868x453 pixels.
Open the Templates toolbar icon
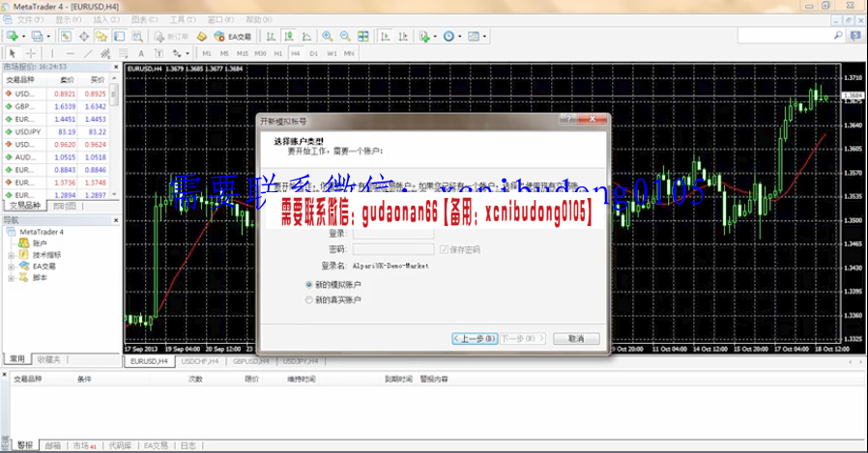pyautogui.click(x=474, y=37)
